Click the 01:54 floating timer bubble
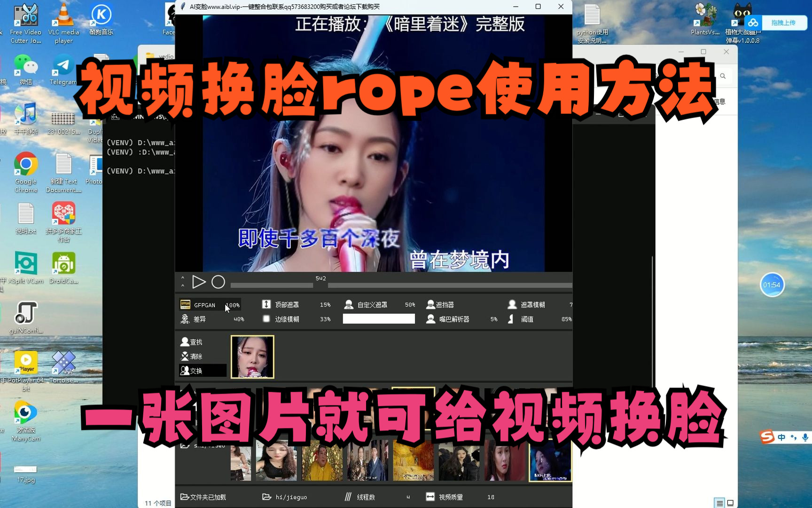This screenshot has width=812, height=508. pos(772,285)
